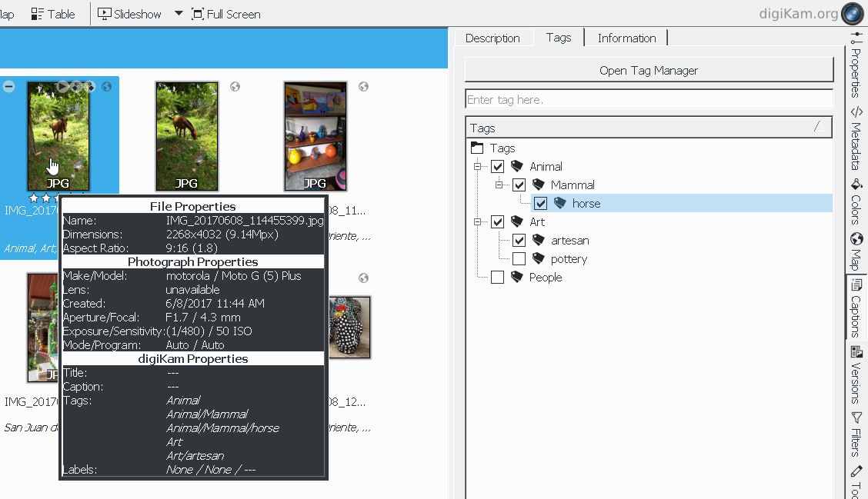
Task: Uncheck the horse tag checkbox
Action: tap(541, 204)
